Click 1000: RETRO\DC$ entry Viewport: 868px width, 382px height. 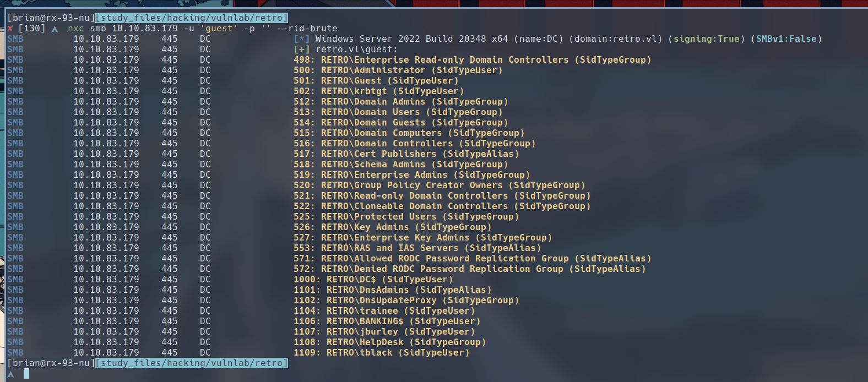tap(373, 280)
